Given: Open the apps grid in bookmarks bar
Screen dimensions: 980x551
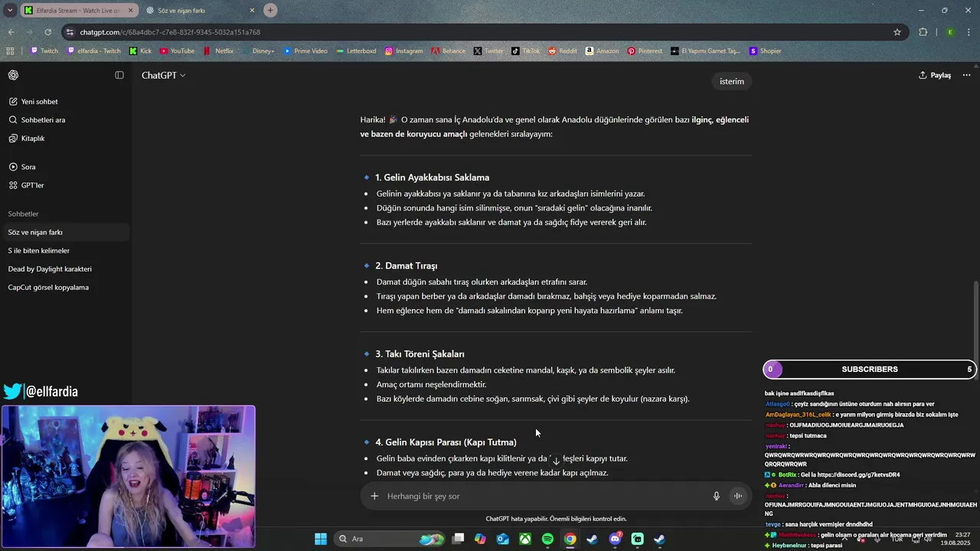Looking at the screenshot, I should click(10, 51).
